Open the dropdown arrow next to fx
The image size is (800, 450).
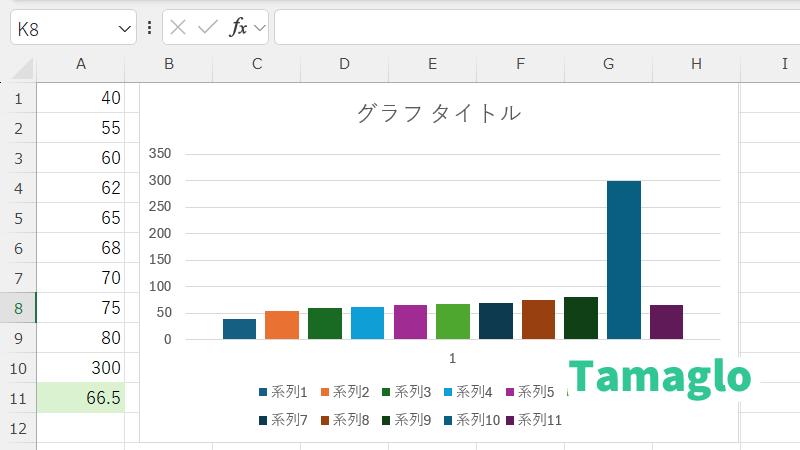[260, 28]
